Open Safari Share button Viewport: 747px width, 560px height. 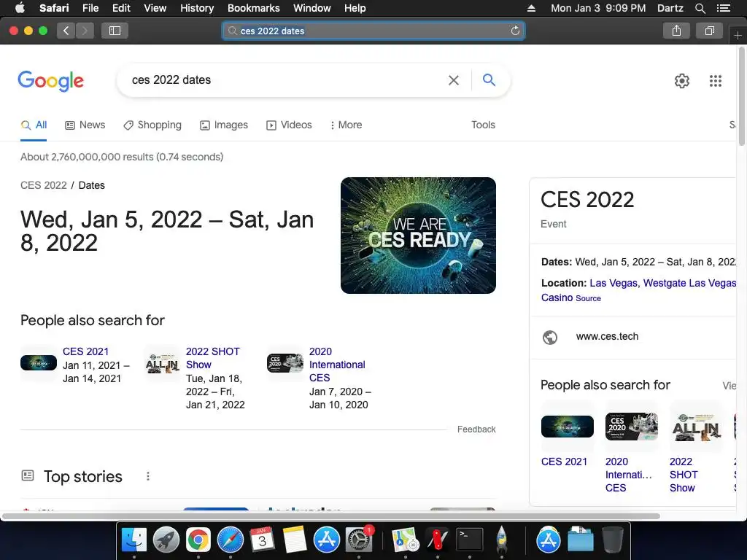coord(676,31)
